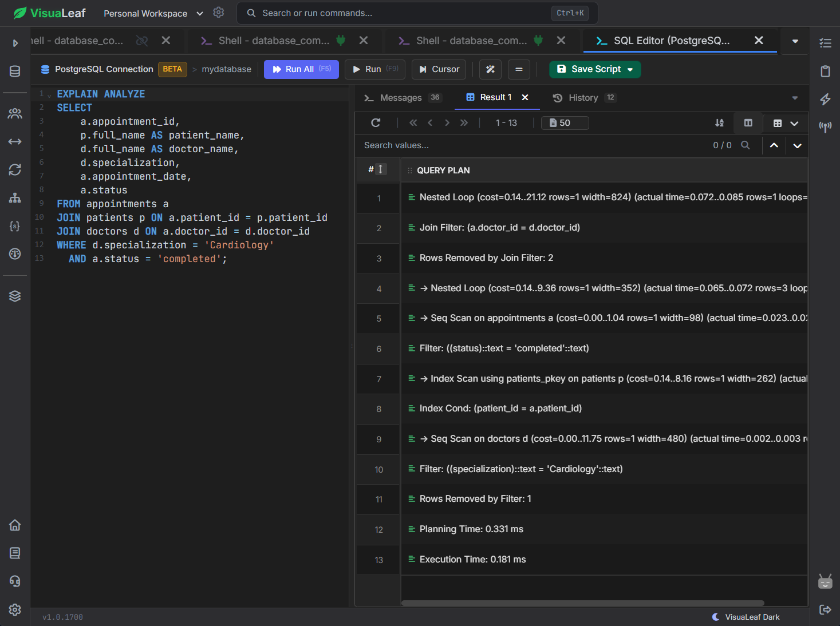Toggle the VisuaLeaf Dark theme

[746, 617]
